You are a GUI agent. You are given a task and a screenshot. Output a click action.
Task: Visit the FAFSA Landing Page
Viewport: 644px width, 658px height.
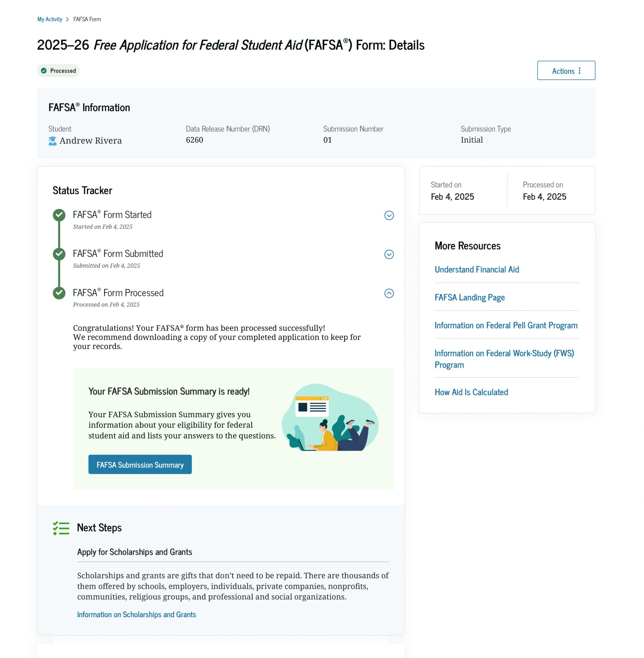[x=469, y=298]
